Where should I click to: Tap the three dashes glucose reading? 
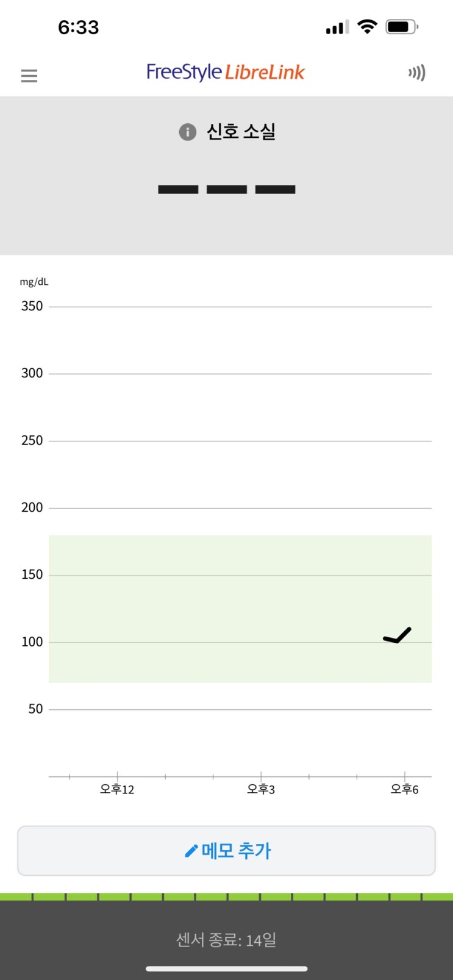click(x=226, y=190)
